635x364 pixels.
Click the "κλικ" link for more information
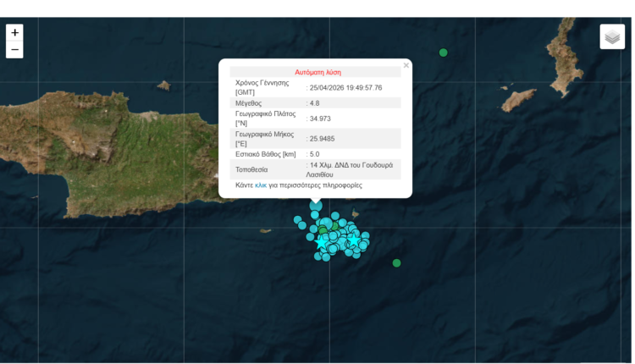[261, 185]
